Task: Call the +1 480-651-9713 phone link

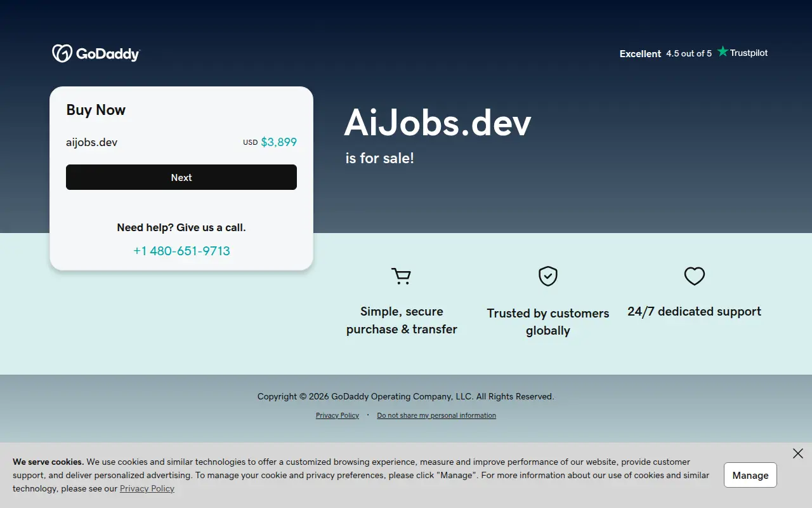Action: click(x=181, y=251)
